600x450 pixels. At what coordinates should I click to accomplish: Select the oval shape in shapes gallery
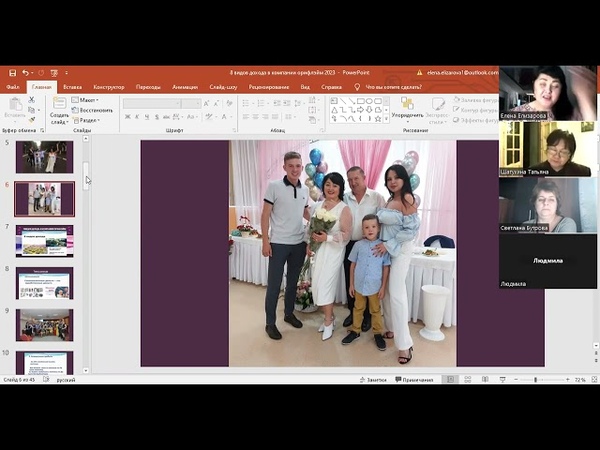pyautogui.click(x=369, y=101)
